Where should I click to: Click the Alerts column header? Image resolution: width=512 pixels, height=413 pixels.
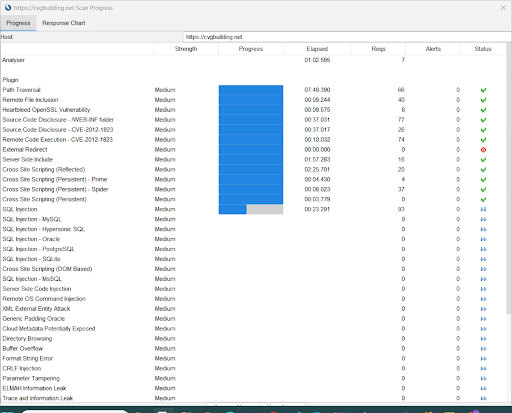pos(433,49)
